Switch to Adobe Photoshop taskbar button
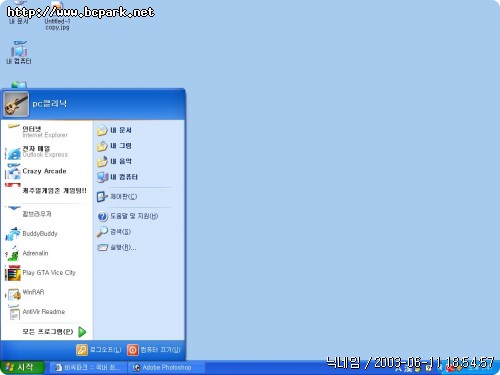Viewport: 500px width, 375px height. (x=166, y=368)
